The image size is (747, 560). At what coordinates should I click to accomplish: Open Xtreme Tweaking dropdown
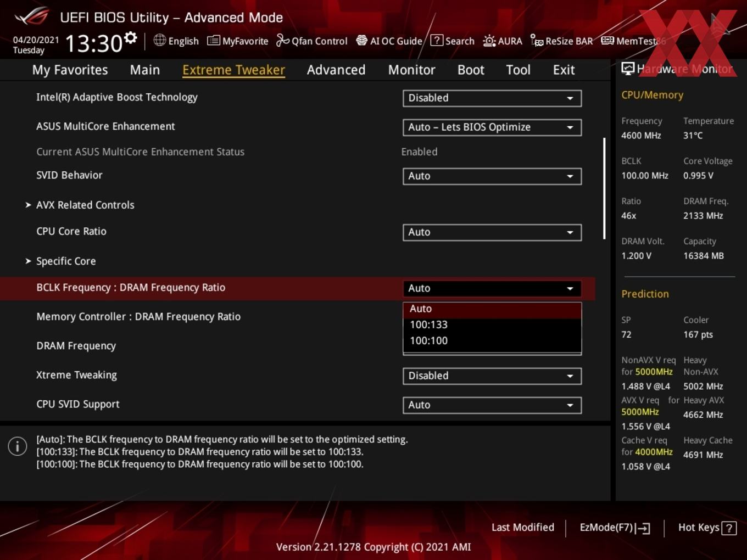pyautogui.click(x=492, y=376)
